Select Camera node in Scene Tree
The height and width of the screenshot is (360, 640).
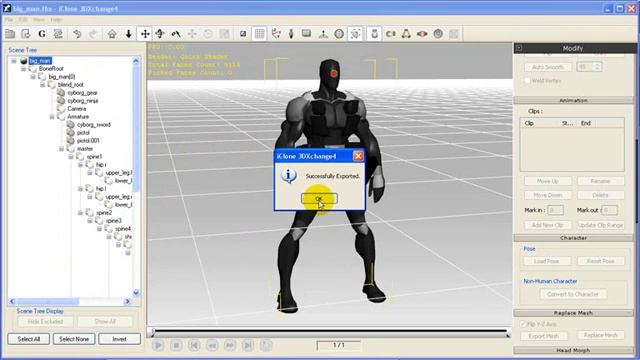(77, 109)
